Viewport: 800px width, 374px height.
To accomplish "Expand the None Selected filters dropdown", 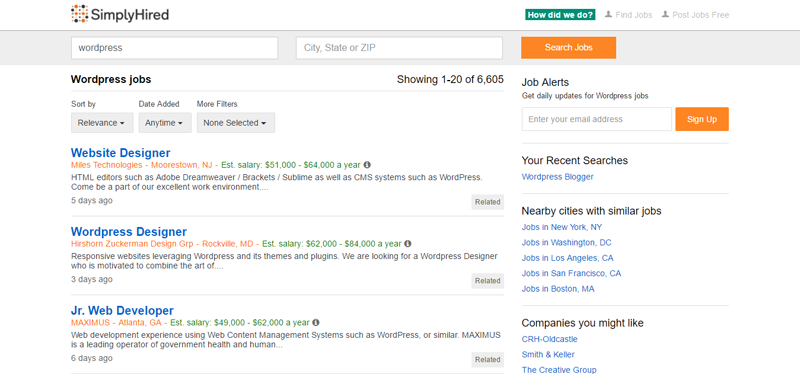I will tap(236, 123).
